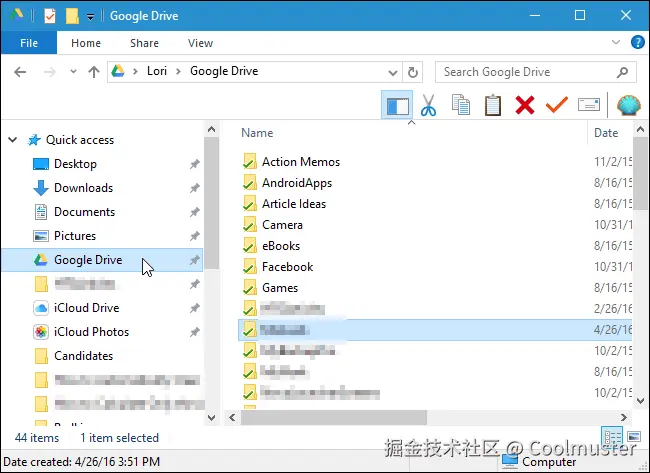Select iCloud Photos in the navigation pane
The width and height of the screenshot is (650, 473).
coord(91,332)
